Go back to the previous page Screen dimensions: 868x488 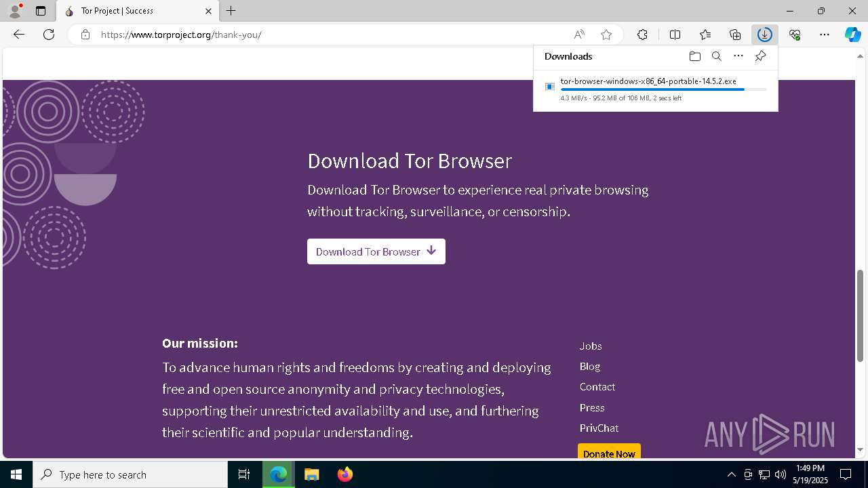pos(19,35)
